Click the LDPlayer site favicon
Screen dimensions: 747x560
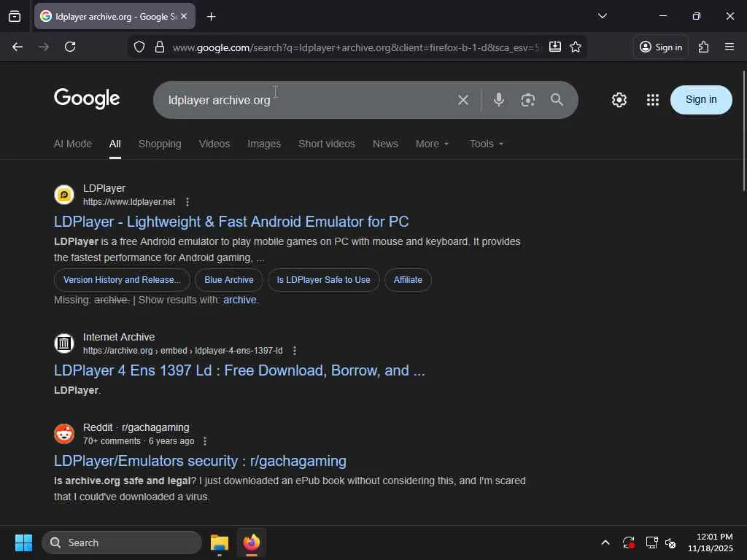(x=64, y=195)
